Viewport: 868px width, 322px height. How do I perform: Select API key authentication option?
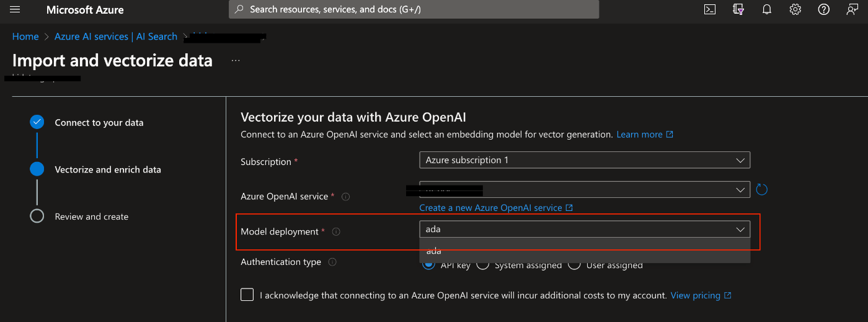pos(428,265)
